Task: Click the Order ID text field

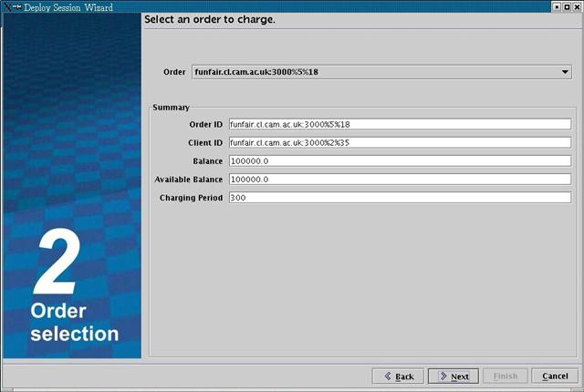Action: (x=399, y=124)
